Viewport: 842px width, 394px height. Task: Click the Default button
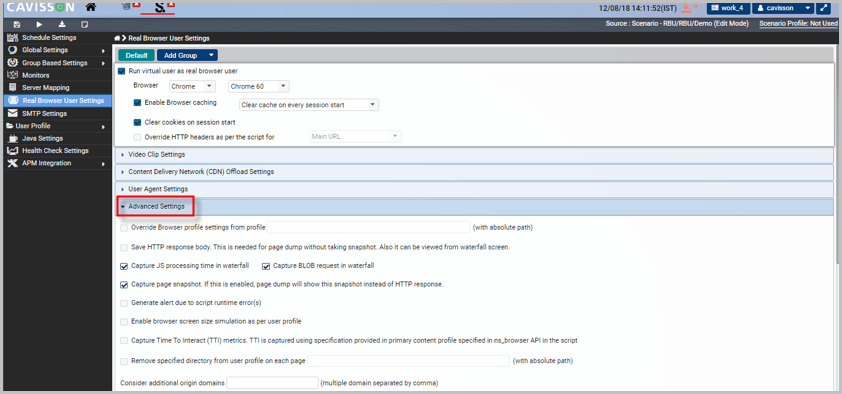pos(136,55)
